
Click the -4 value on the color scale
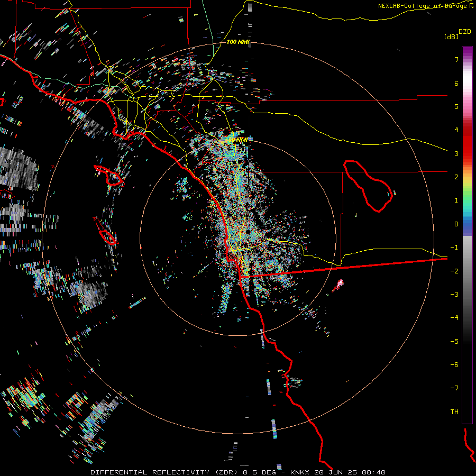pos(454,318)
